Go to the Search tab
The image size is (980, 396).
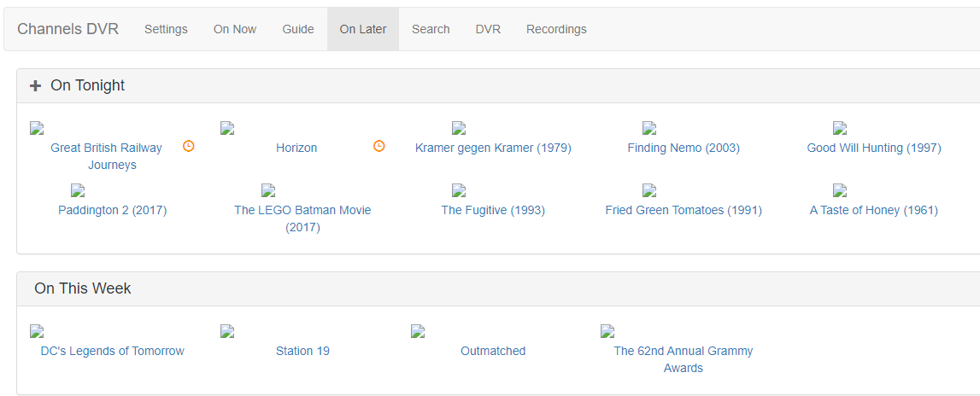click(x=431, y=29)
